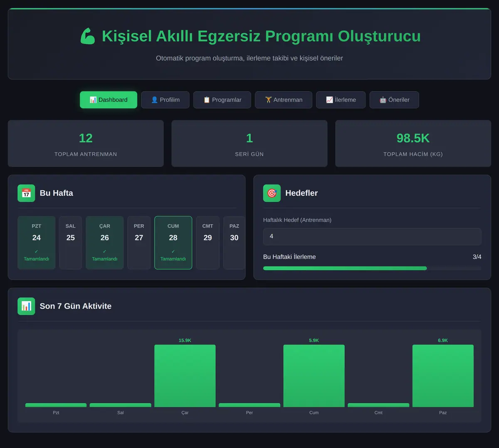Open the Dashboard tab
The width and height of the screenshot is (499, 448).
tap(109, 100)
